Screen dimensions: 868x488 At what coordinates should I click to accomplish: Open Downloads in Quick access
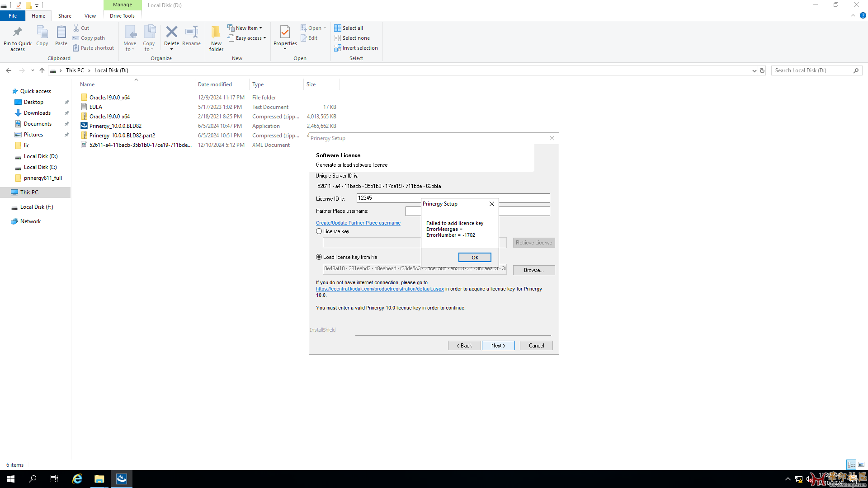37,113
